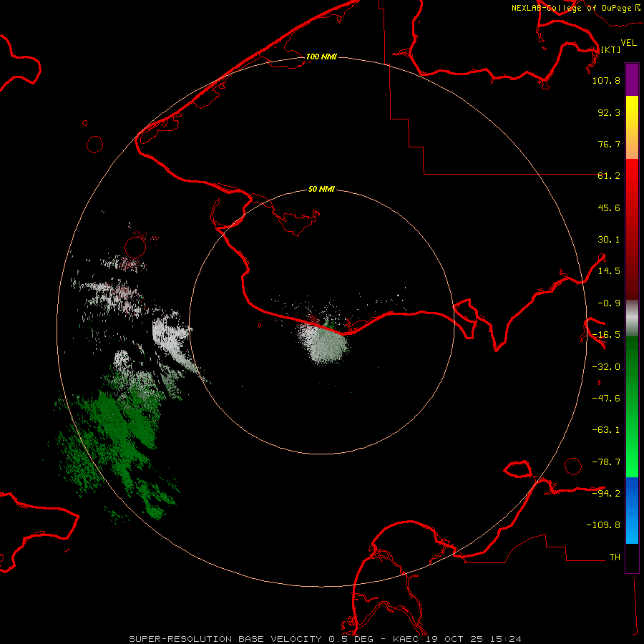This screenshot has height=644, width=644.
Task: Click the [KT] units label
Action: [x=610, y=49]
